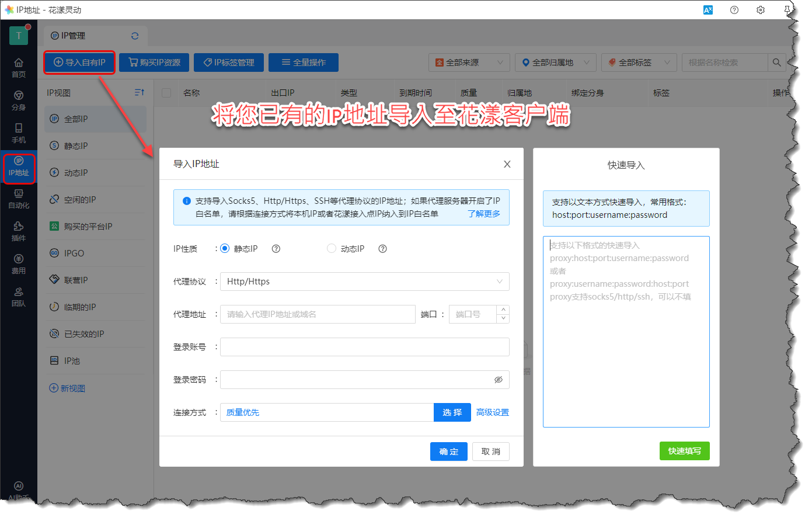Open the 全部归属地 filter dropdown

pos(556,62)
